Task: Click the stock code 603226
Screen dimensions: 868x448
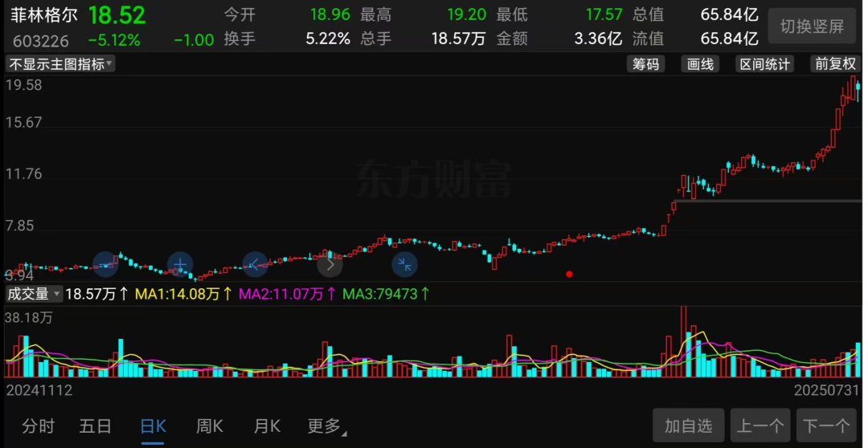Action: pos(40,41)
